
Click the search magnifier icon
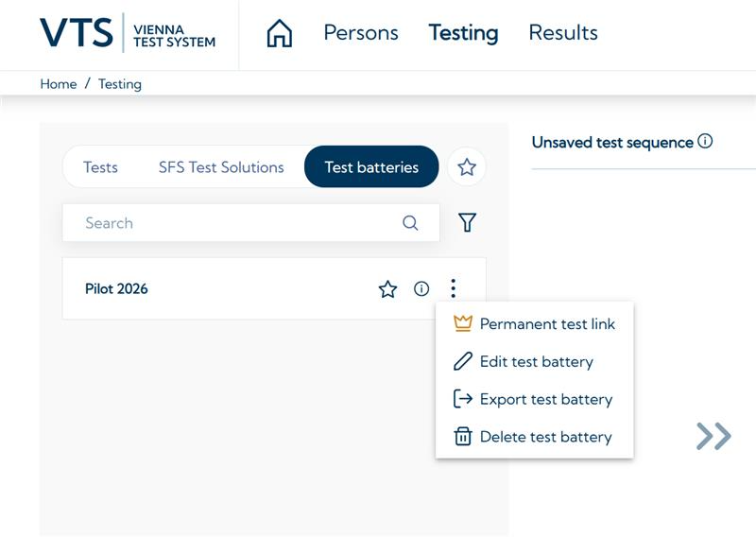tap(410, 222)
